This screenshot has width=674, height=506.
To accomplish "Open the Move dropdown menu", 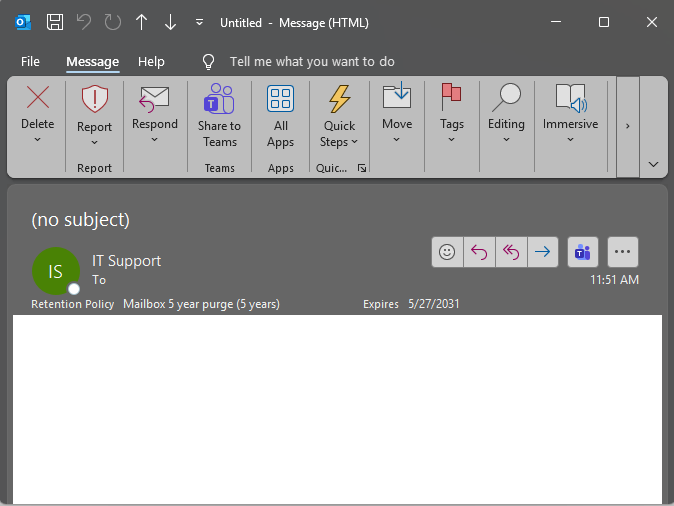I will pos(397,140).
